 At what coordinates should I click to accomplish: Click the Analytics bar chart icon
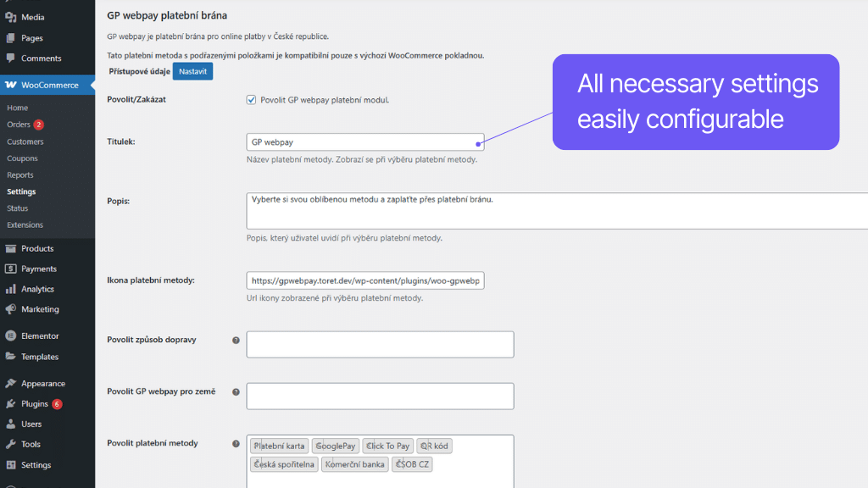(10, 289)
